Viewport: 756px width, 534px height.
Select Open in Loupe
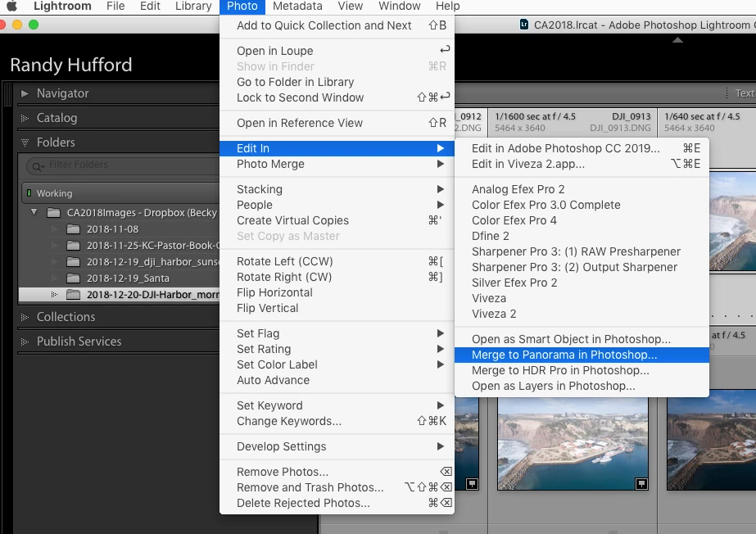[337, 51]
